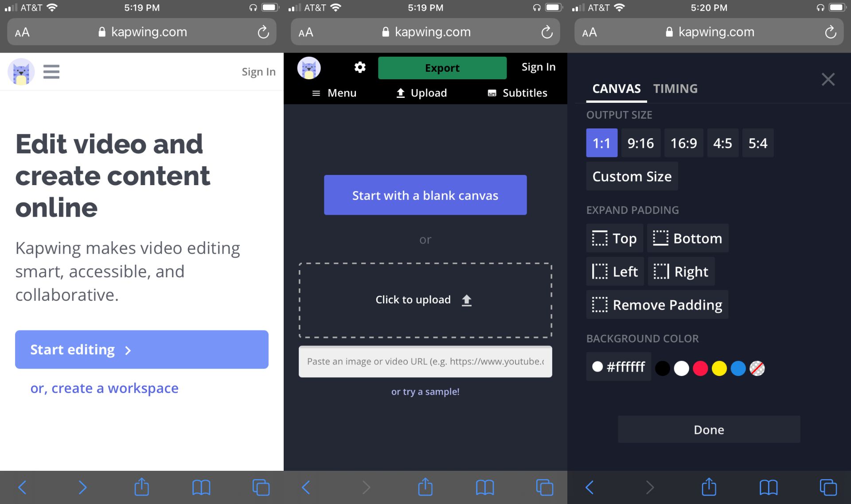851x504 pixels.
Task: Add padding to the Left side
Action: click(615, 271)
